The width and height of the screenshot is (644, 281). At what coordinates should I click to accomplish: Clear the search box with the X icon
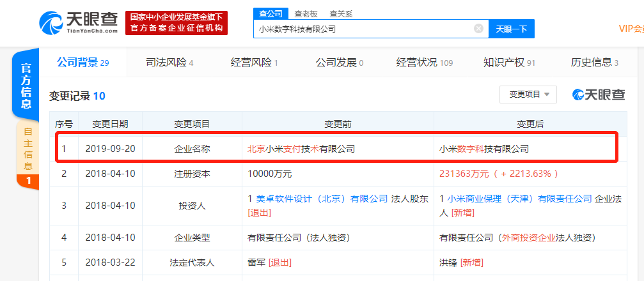click(478, 29)
